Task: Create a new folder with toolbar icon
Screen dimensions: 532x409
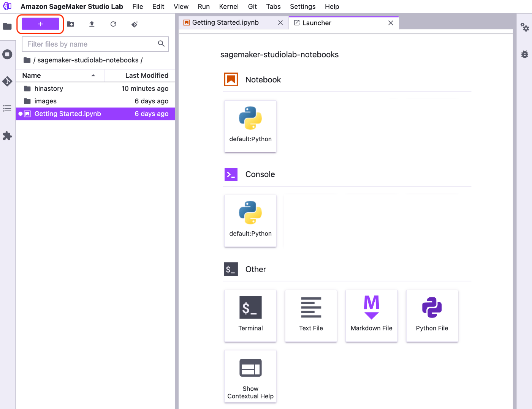Action: (x=71, y=24)
